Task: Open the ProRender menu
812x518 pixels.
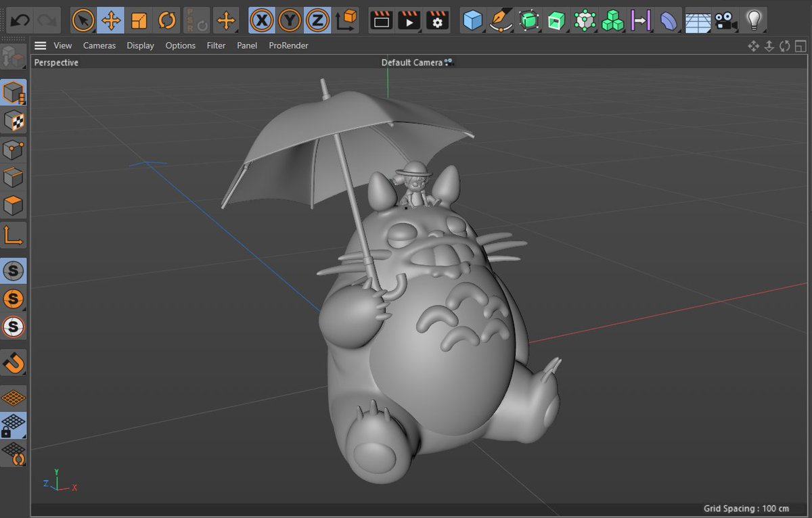Action: (x=288, y=45)
